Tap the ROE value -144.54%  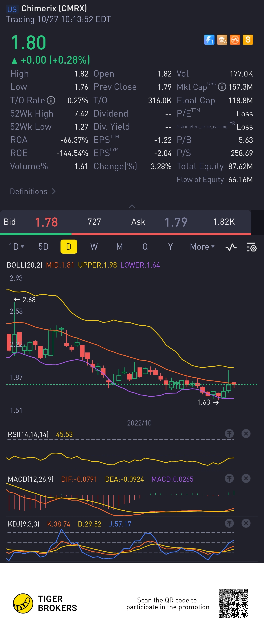point(72,153)
